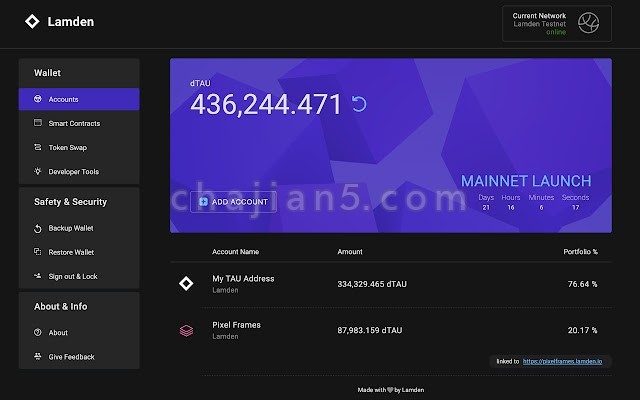Click the Restore Wallet icon
640x400 pixels.
tap(38, 251)
